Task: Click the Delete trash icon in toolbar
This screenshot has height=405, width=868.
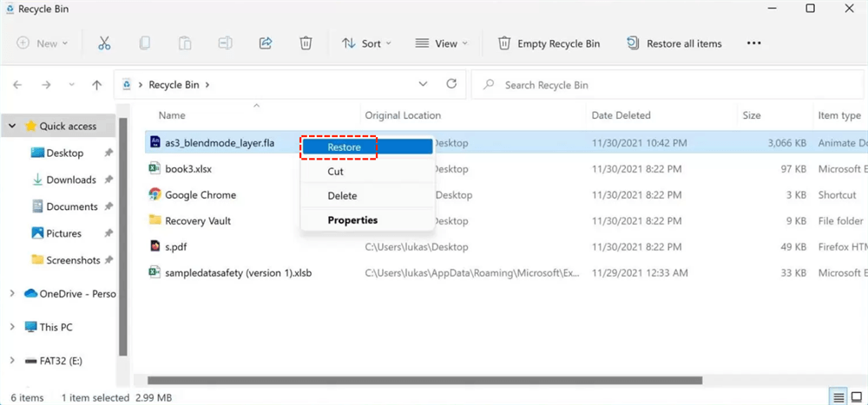Action: (x=306, y=43)
